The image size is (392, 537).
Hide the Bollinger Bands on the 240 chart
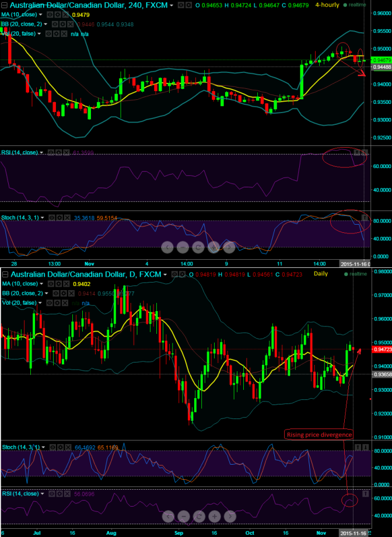click(x=56, y=25)
